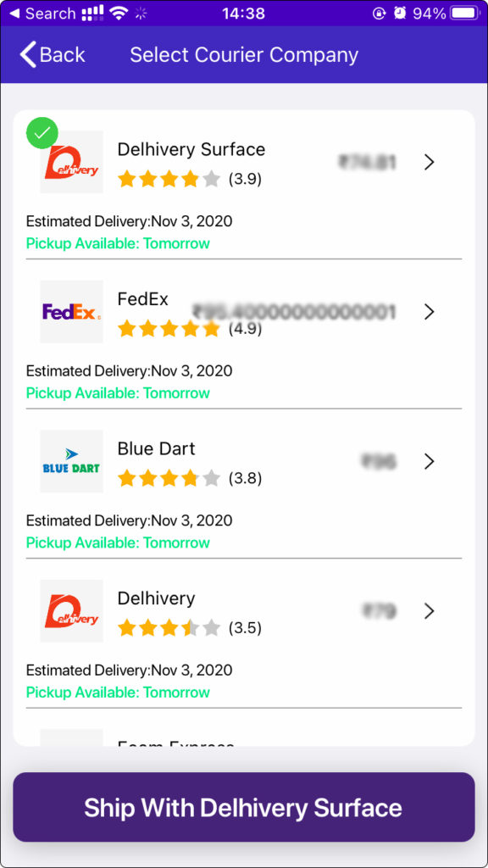Return to Search in the status bar

coord(42,14)
